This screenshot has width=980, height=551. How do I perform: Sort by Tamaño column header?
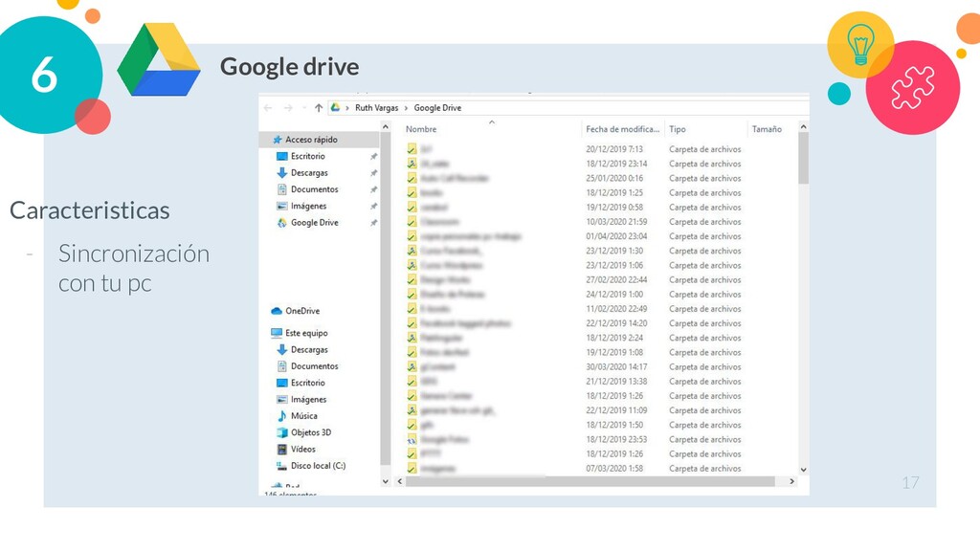pyautogui.click(x=767, y=129)
